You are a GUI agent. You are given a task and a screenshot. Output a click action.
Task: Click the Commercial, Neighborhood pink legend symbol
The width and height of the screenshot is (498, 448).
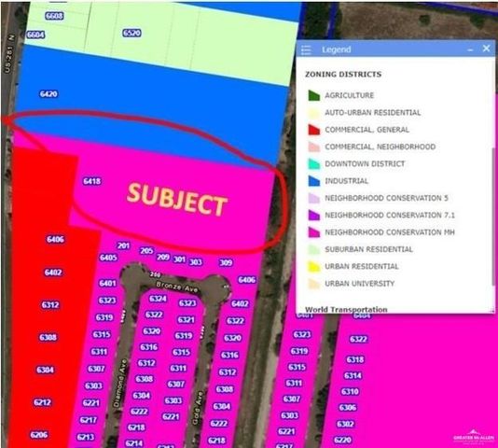click(313, 147)
